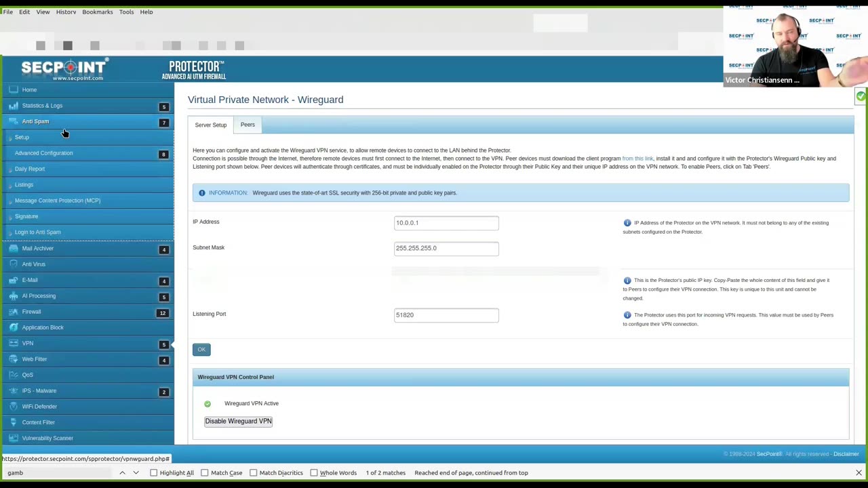This screenshot has height=488, width=868.
Task: Open the Tools menu
Action: [126, 12]
